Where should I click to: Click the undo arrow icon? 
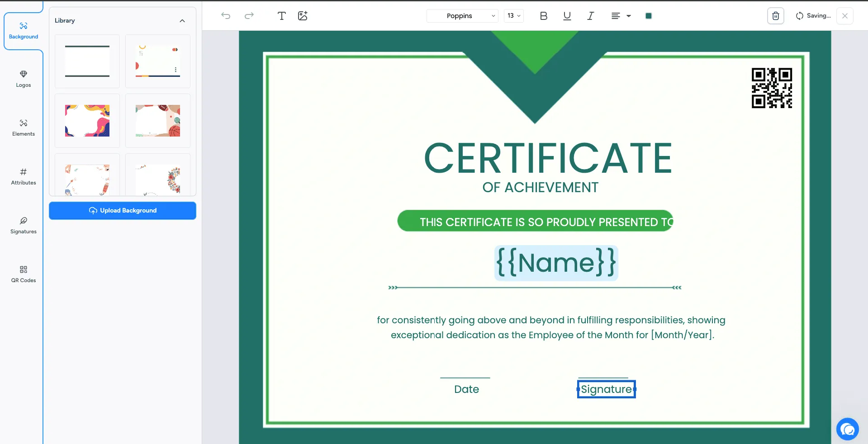(226, 16)
